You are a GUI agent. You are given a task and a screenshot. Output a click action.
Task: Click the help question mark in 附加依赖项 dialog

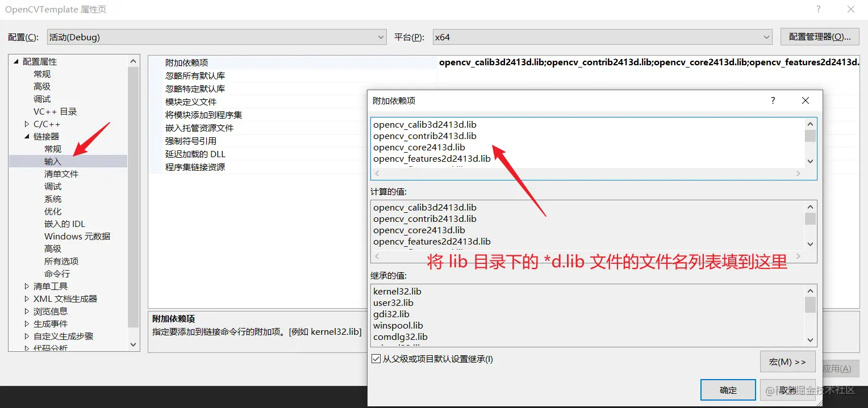[x=773, y=100]
